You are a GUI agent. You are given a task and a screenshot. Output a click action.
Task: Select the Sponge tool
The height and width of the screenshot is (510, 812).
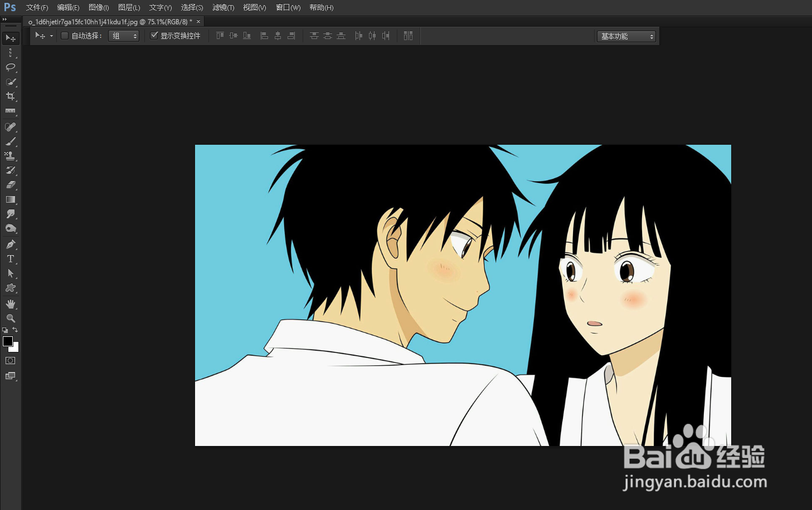[x=11, y=228]
